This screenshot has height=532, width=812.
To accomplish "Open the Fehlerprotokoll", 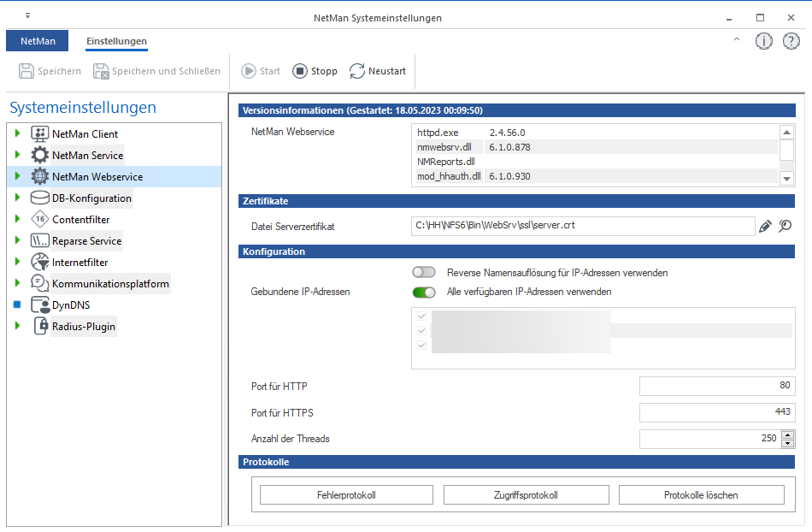I will click(x=345, y=494).
